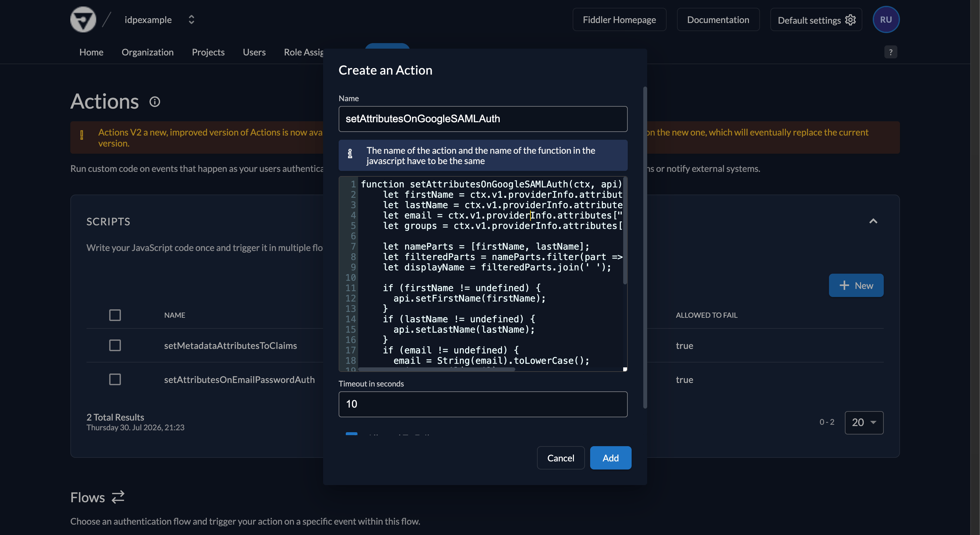The image size is (980, 535).
Task: Click the NAME column header
Action: 175,315
